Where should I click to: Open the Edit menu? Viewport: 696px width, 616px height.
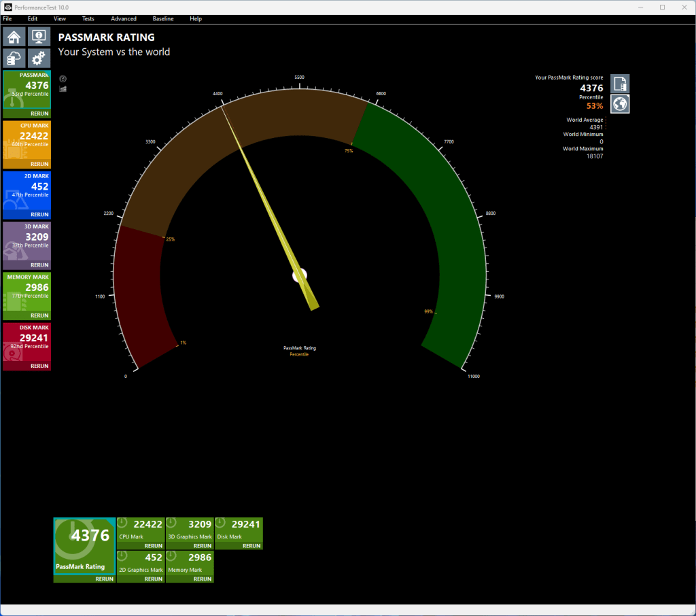point(33,18)
